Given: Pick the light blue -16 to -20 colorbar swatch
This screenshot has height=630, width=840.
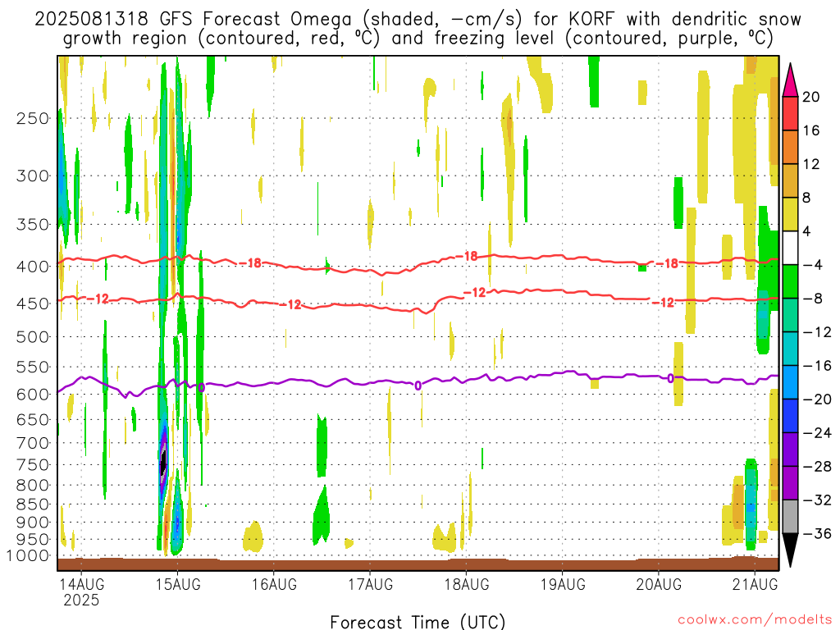Looking at the screenshot, I should click(790, 382).
